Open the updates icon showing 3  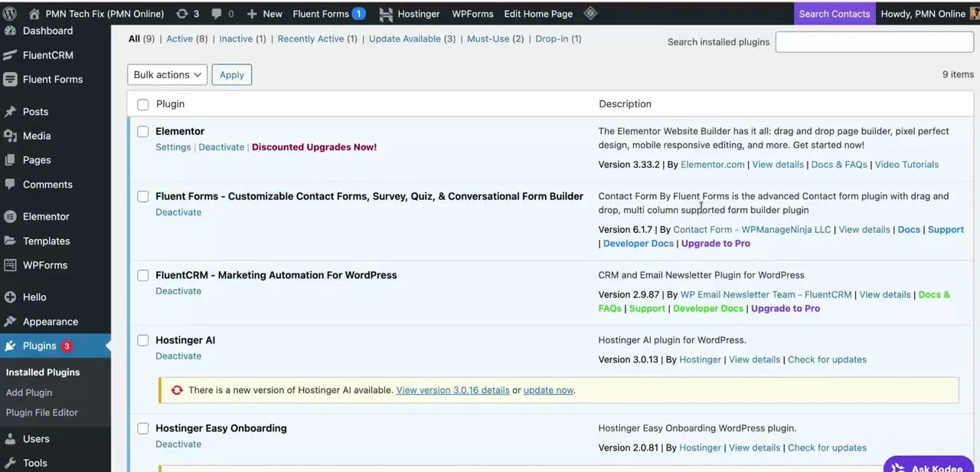coord(181,14)
